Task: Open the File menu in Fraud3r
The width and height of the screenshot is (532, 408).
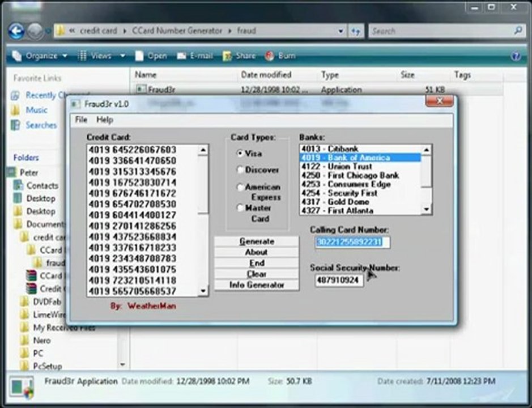Action: pos(81,120)
